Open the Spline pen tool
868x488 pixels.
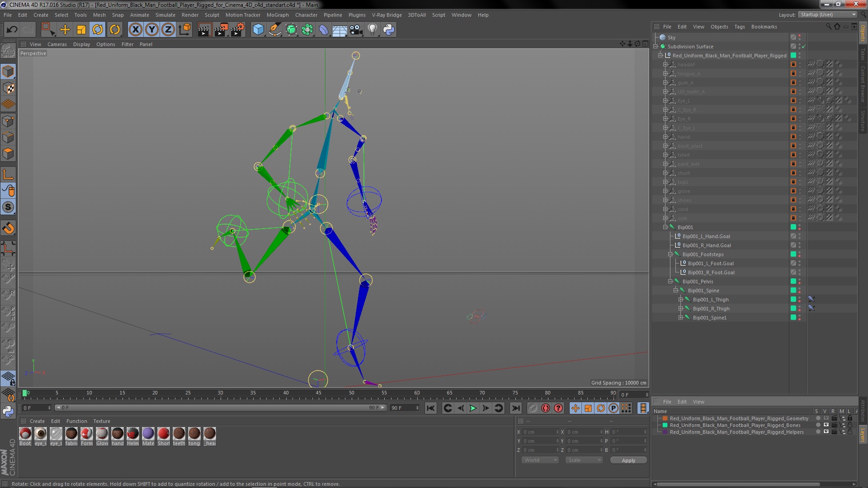click(274, 30)
